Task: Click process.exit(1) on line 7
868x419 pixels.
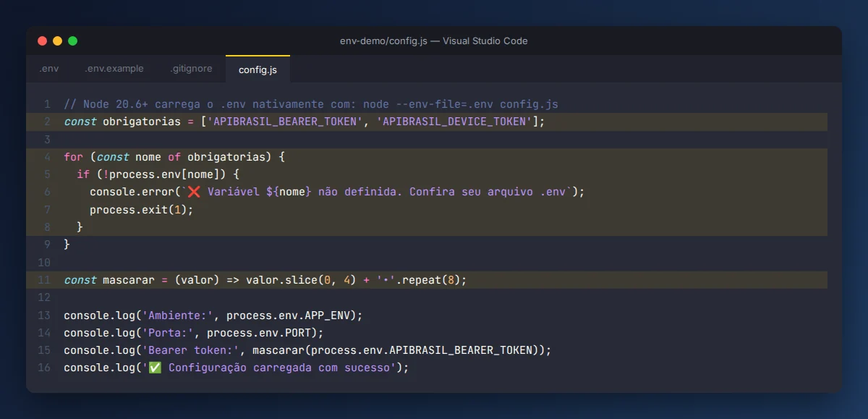Action: click(x=138, y=210)
